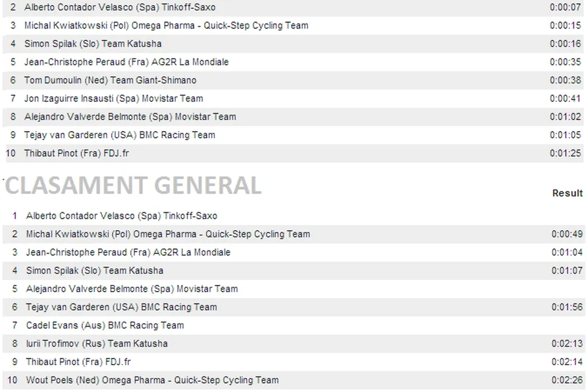The image size is (588, 392).
Task: Click the Result column header
Action: click(567, 193)
